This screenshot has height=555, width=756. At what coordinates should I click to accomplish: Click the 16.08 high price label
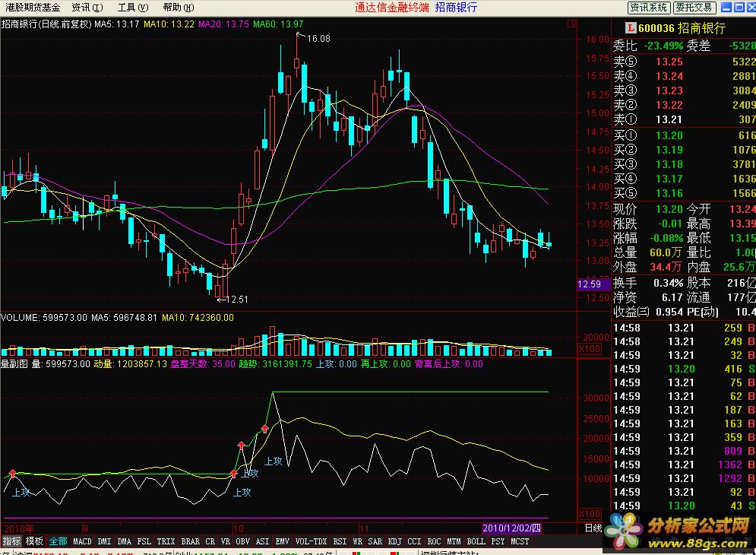pos(318,39)
